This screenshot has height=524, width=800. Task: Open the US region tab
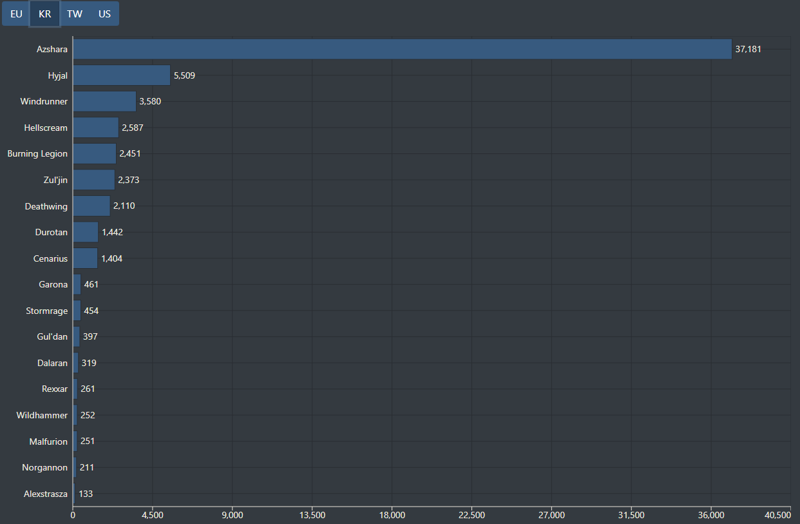[x=104, y=14]
